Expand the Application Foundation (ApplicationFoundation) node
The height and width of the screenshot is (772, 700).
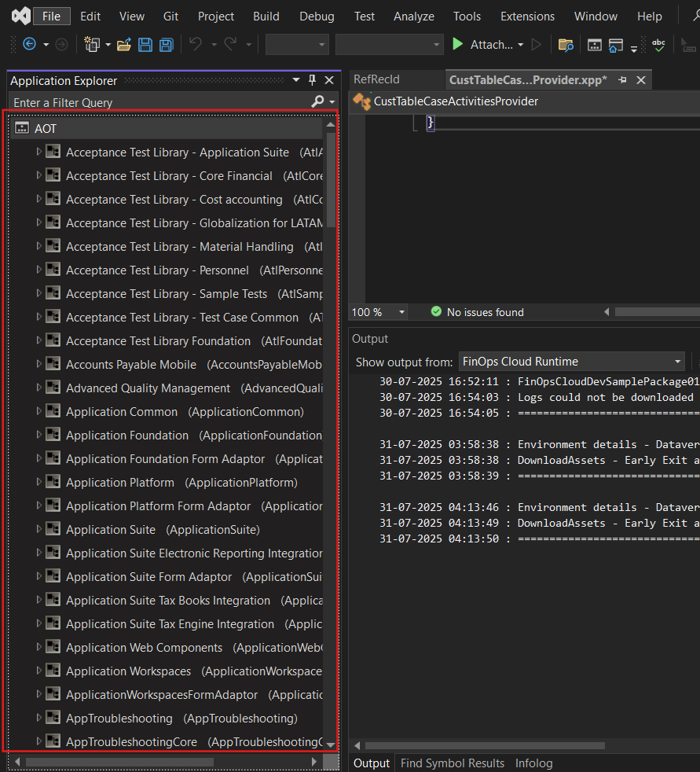pos(38,435)
